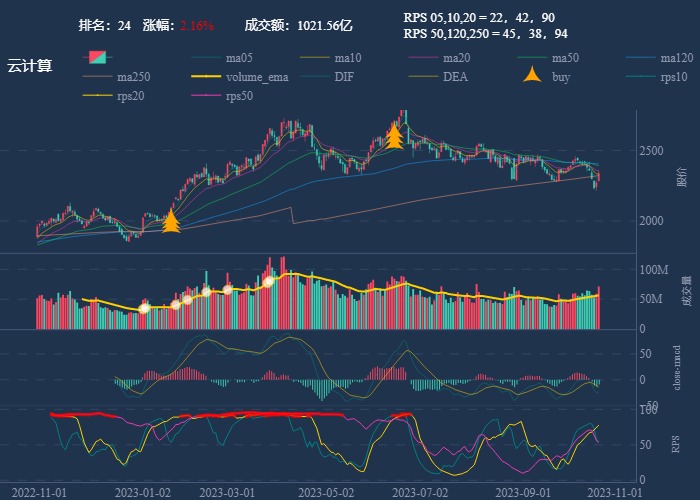Toggle the rps10 legend label
The width and height of the screenshot is (700, 500).
tap(675, 77)
